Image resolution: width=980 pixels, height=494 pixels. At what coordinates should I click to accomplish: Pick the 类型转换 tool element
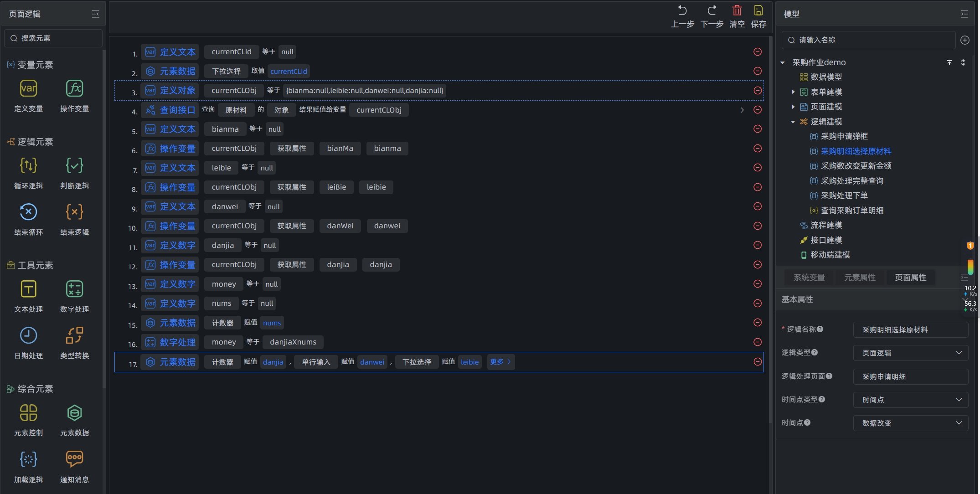[x=74, y=335]
